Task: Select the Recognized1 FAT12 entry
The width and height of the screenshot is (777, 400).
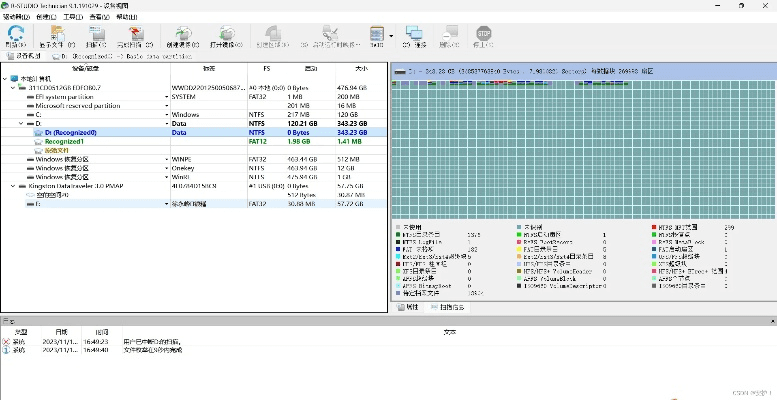Action: tap(65, 141)
